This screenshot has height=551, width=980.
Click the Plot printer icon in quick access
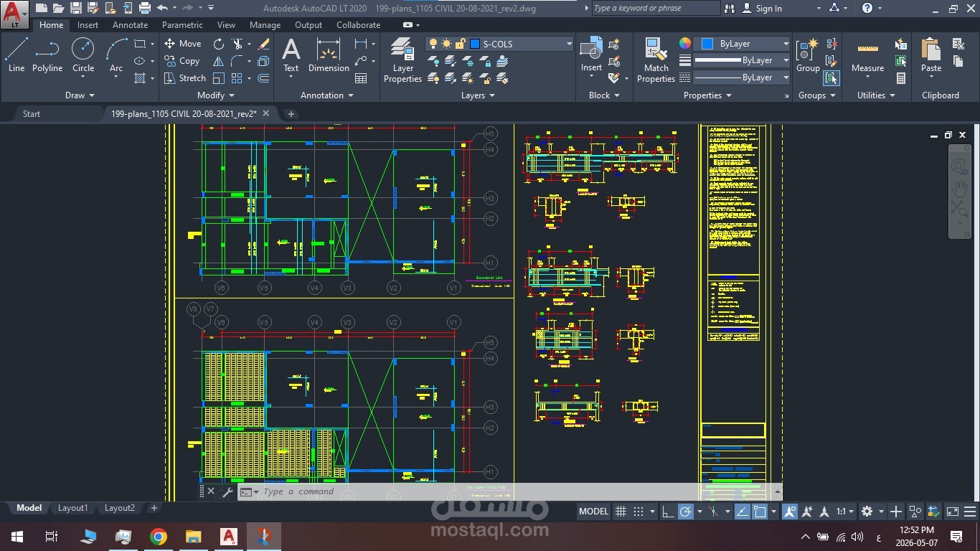(x=145, y=8)
